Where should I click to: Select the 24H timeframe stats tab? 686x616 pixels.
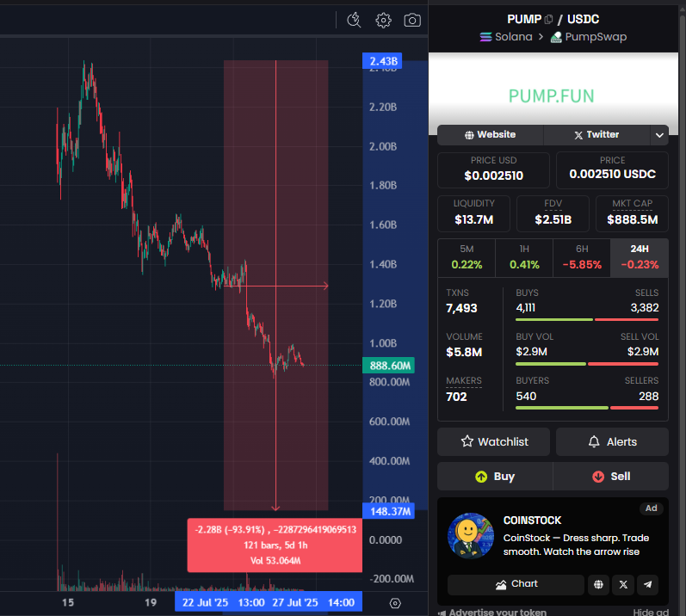click(640, 257)
